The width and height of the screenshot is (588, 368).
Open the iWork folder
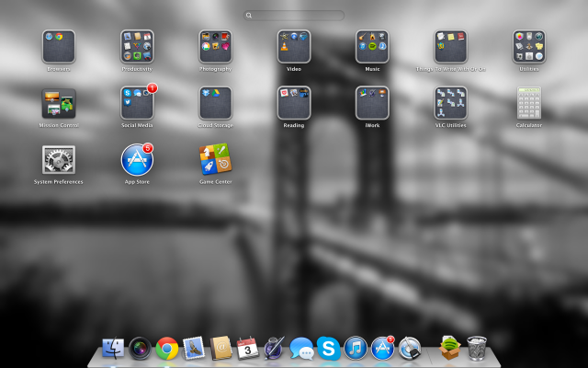coord(372,103)
